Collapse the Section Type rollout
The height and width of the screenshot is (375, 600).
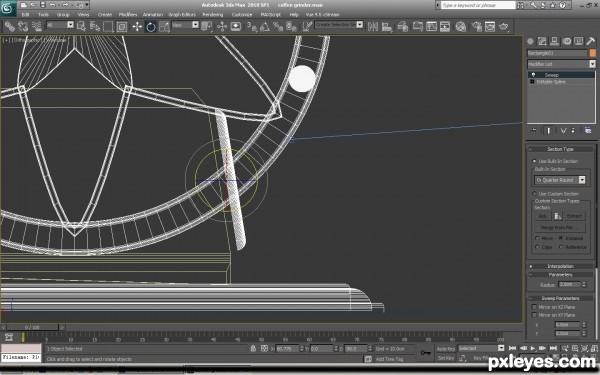(560, 149)
